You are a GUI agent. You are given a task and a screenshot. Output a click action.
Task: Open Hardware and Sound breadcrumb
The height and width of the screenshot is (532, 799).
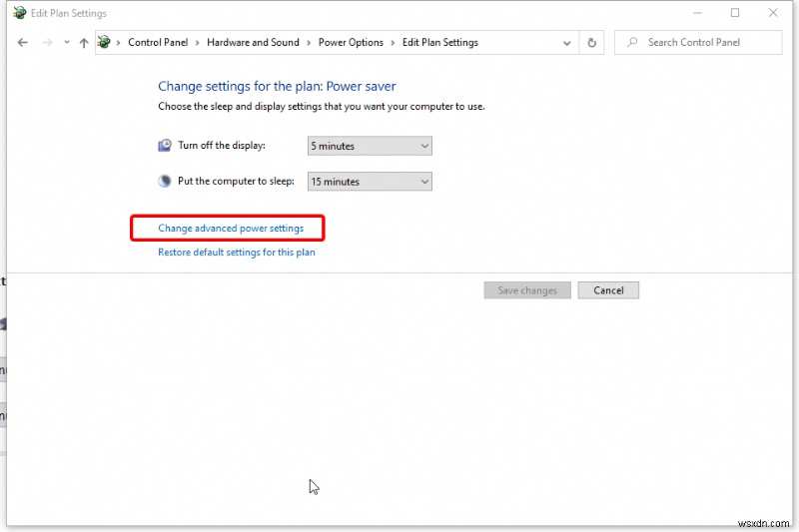point(253,42)
